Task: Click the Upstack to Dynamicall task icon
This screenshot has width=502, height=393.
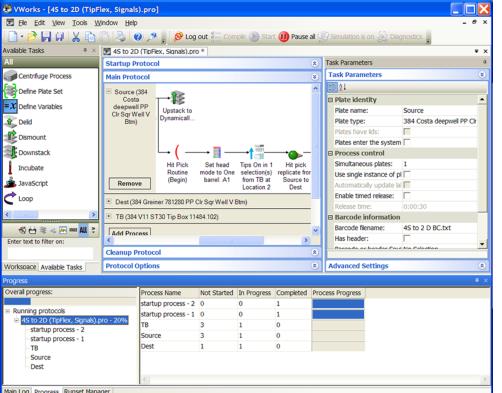Action: [x=178, y=98]
